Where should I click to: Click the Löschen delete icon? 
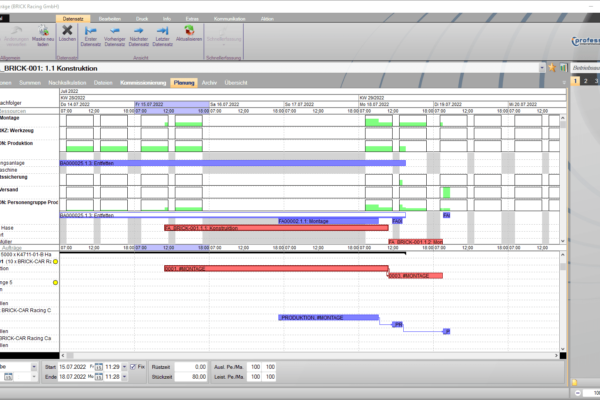click(67, 30)
